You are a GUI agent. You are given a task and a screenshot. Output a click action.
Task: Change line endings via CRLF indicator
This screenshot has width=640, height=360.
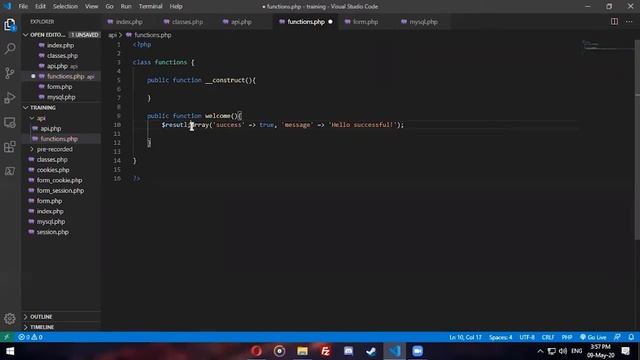548,337
